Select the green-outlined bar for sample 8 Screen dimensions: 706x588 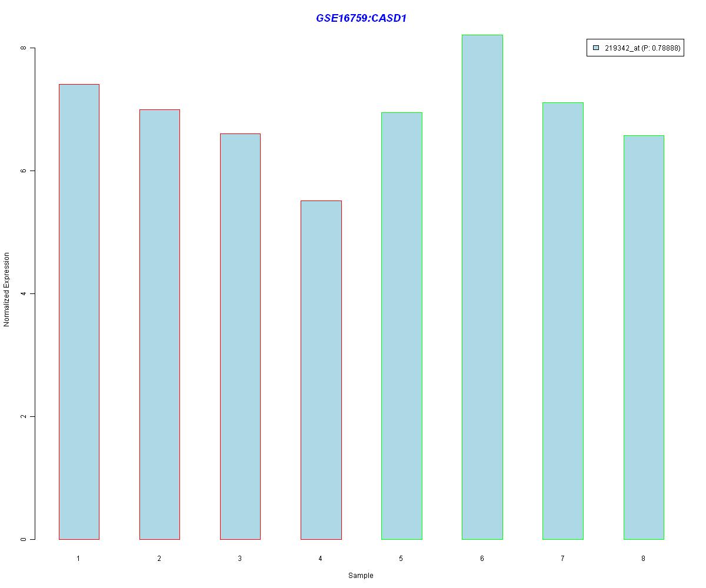(644, 338)
